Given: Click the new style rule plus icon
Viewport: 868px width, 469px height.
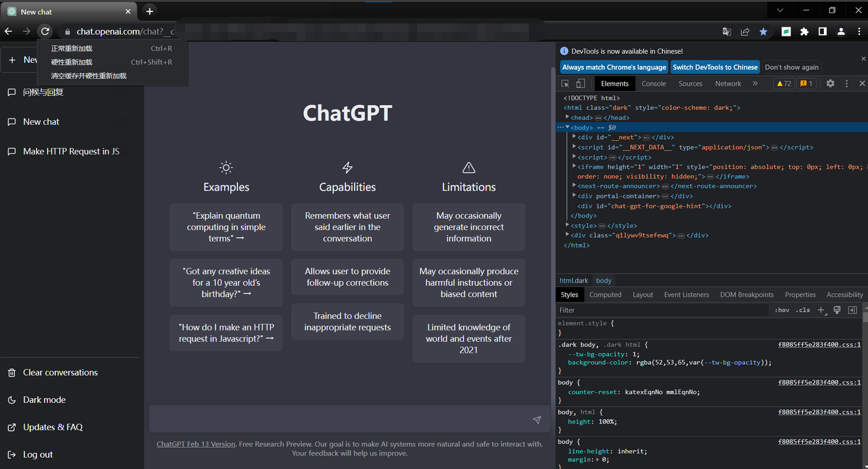Looking at the screenshot, I should pyautogui.click(x=821, y=310).
